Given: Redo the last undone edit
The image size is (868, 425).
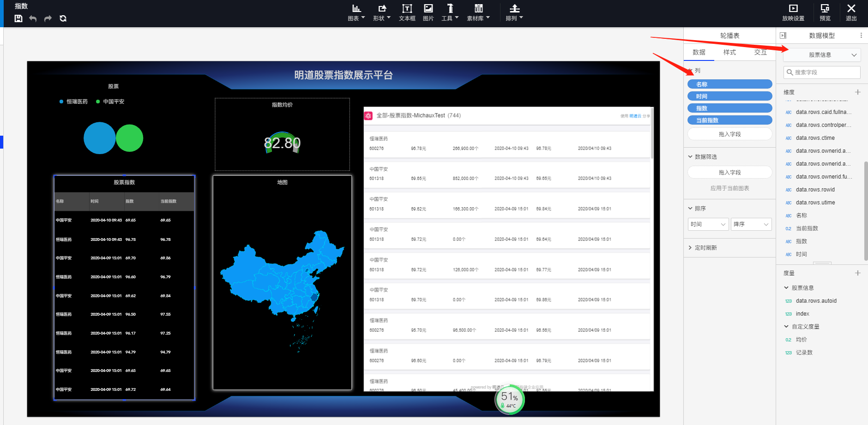Looking at the screenshot, I should [48, 18].
